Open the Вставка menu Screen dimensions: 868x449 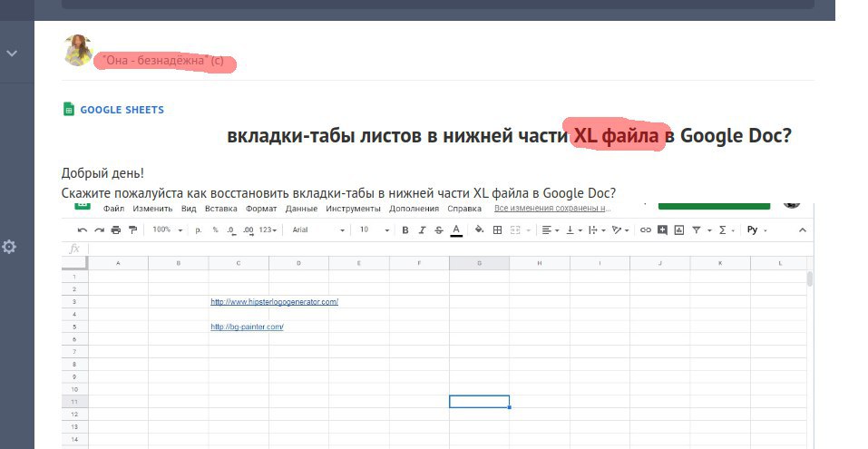coord(221,209)
